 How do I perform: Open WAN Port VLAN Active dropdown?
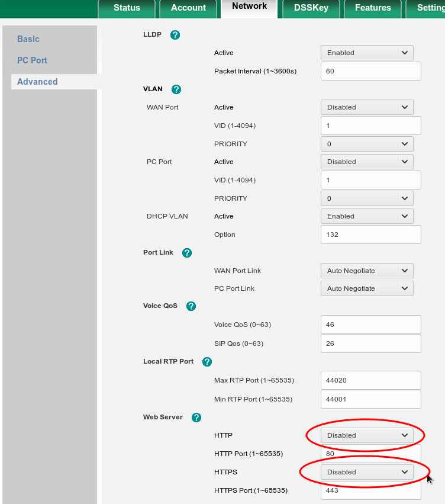tap(367, 107)
